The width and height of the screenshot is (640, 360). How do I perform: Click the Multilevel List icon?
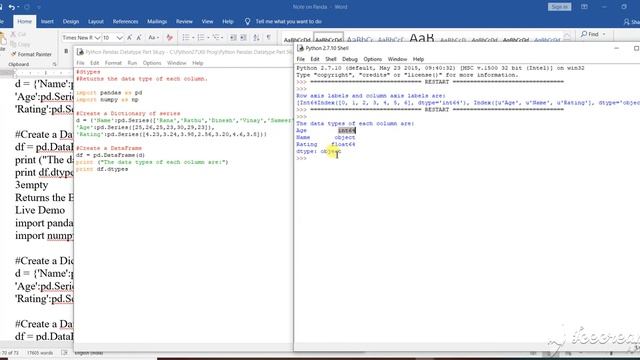(216, 38)
